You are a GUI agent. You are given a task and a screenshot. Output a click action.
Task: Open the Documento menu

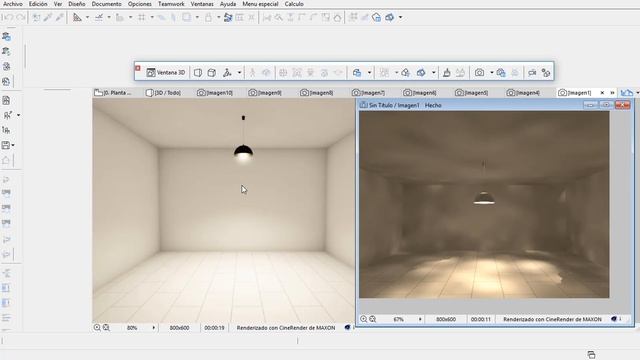[107, 4]
